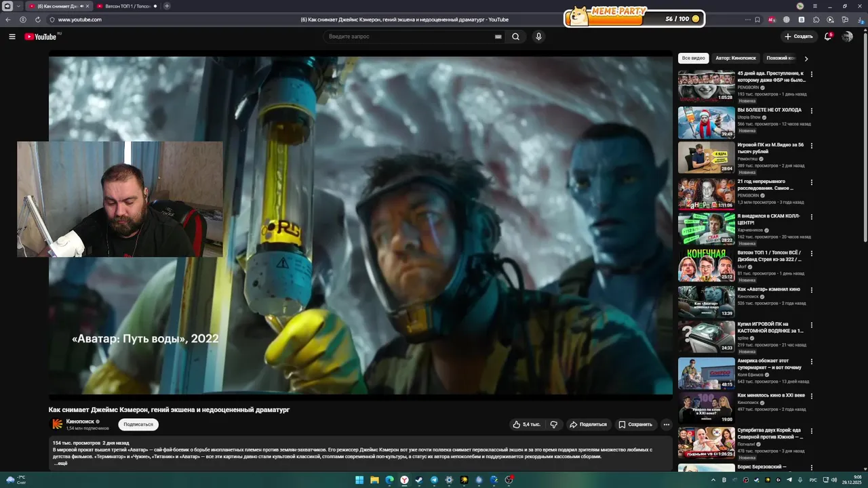Open the browser main menu icon
The width and height of the screenshot is (868, 488).
point(814,6)
